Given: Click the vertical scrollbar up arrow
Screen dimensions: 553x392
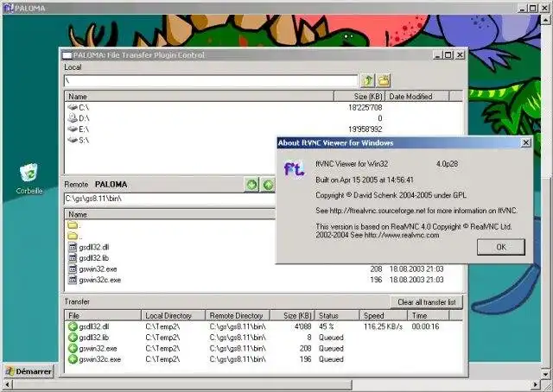Looking at the screenshot, I should click(545, 20).
